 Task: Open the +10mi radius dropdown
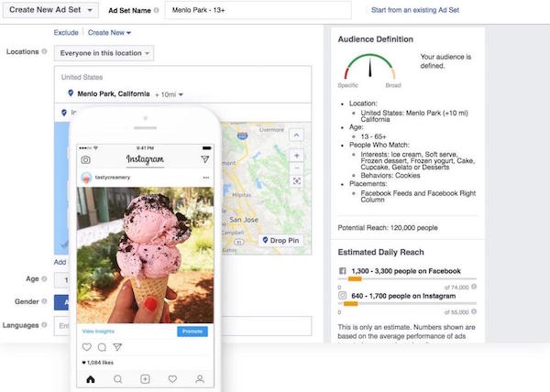169,94
